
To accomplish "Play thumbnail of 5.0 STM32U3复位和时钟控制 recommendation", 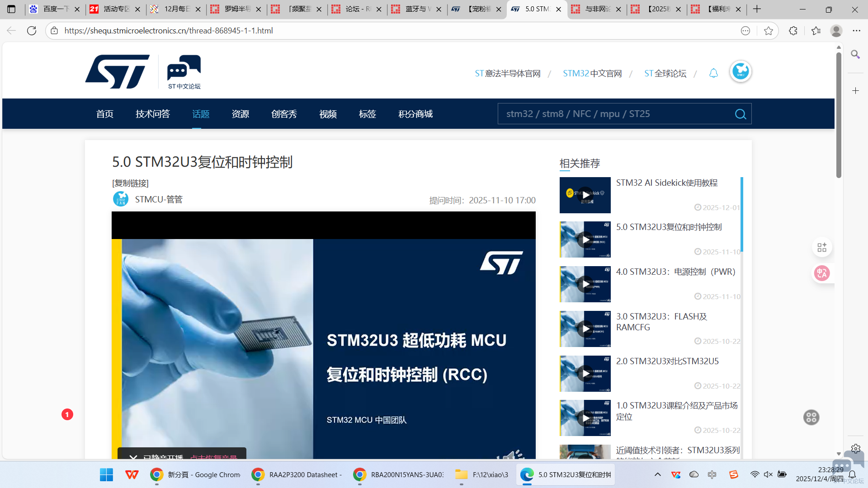I will click(585, 239).
